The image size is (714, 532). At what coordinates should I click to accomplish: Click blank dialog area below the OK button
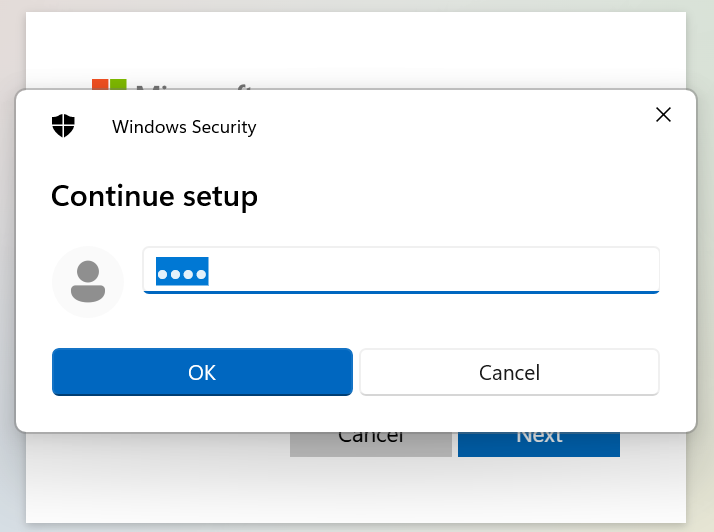(200, 414)
